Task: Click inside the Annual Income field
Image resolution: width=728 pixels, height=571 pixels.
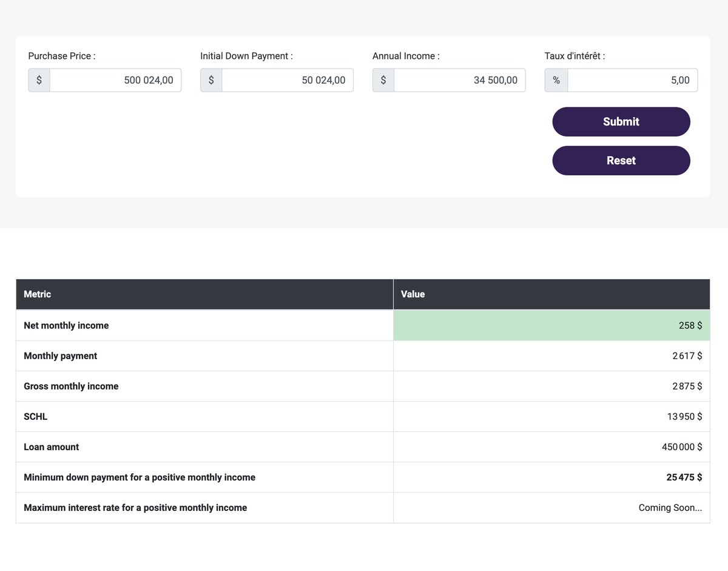Action: pos(460,79)
